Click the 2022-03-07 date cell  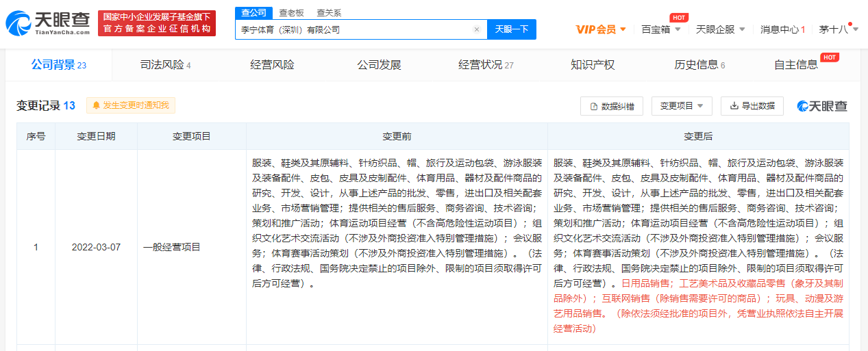(96, 247)
